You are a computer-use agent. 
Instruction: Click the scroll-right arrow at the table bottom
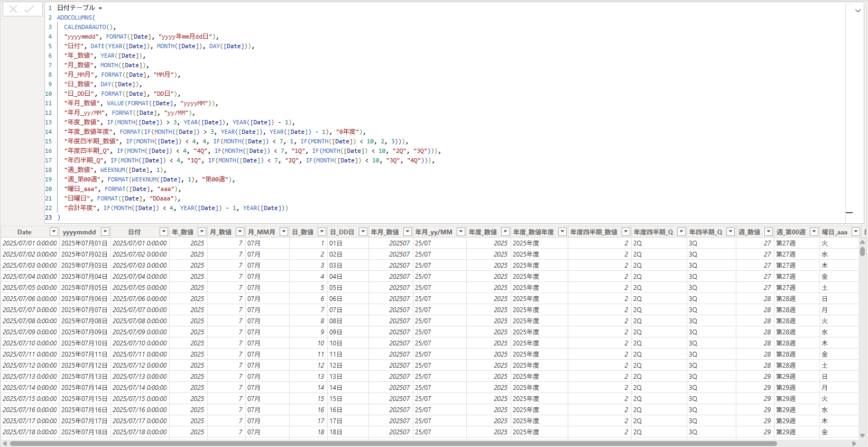pos(854,443)
